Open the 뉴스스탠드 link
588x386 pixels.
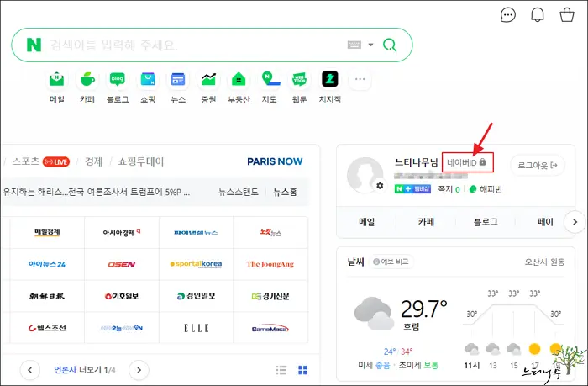pyautogui.click(x=239, y=192)
